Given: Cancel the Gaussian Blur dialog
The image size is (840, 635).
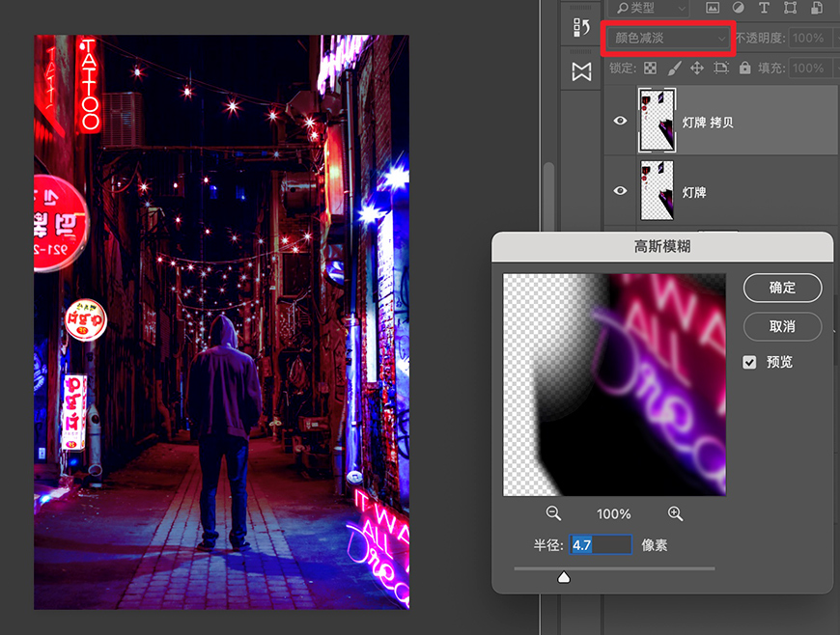Looking at the screenshot, I should (783, 326).
